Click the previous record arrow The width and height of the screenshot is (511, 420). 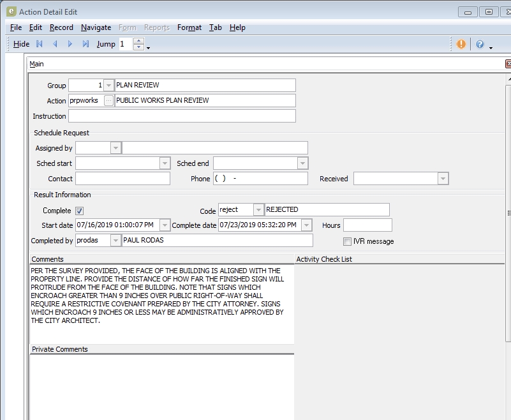point(55,44)
